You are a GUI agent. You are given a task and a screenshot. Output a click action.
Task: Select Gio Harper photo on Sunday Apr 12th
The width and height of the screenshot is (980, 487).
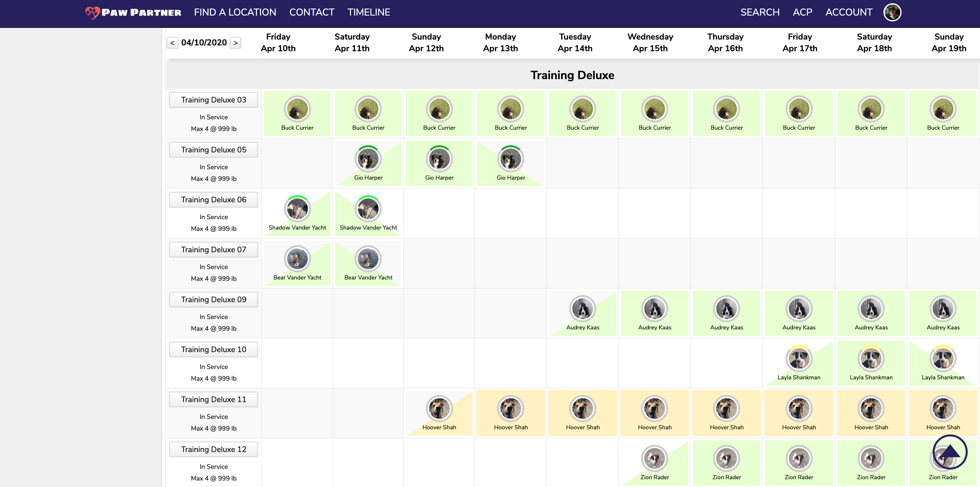(439, 159)
